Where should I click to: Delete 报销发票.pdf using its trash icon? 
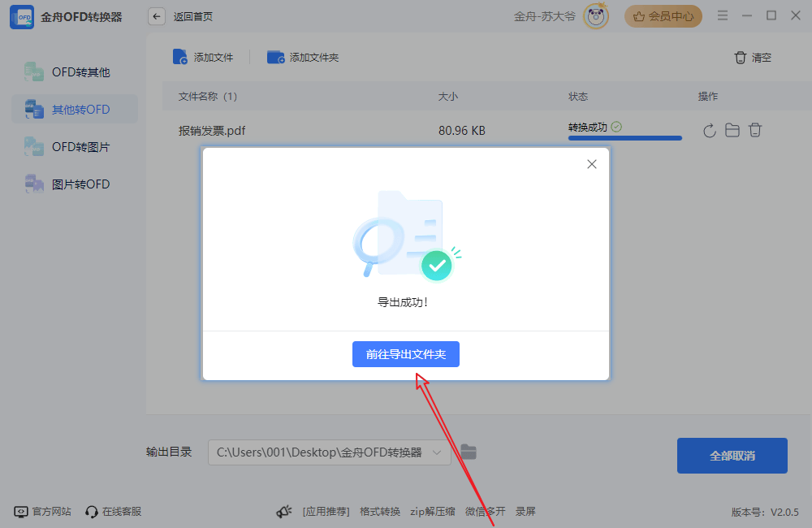point(755,129)
